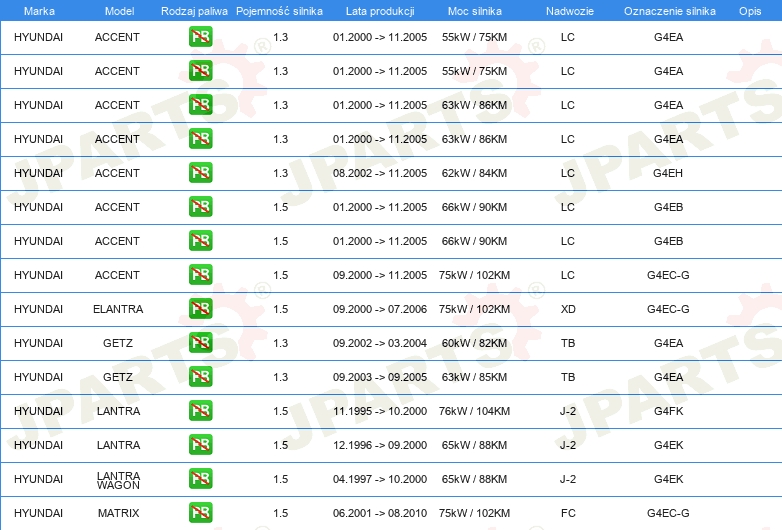
Task: Select the 09.2003 -> 09.2005 date cell
Action: (380, 377)
